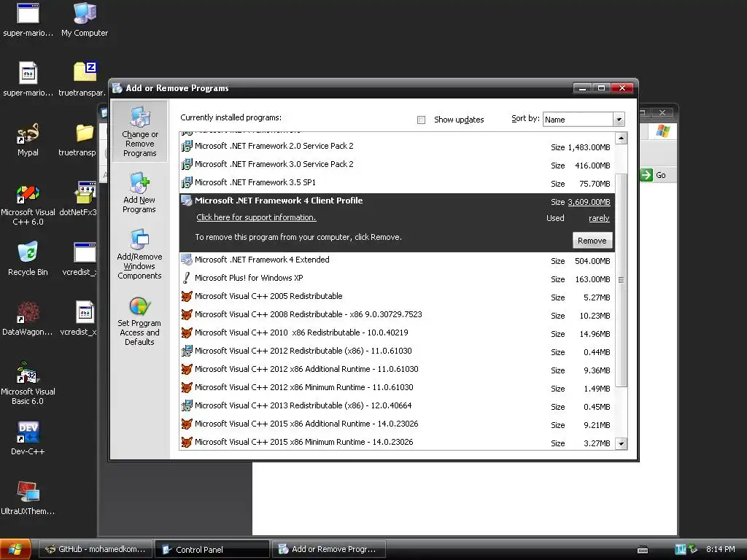Click the rarely usage link
Screen dimensions: 747x560
pyautogui.click(x=599, y=218)
